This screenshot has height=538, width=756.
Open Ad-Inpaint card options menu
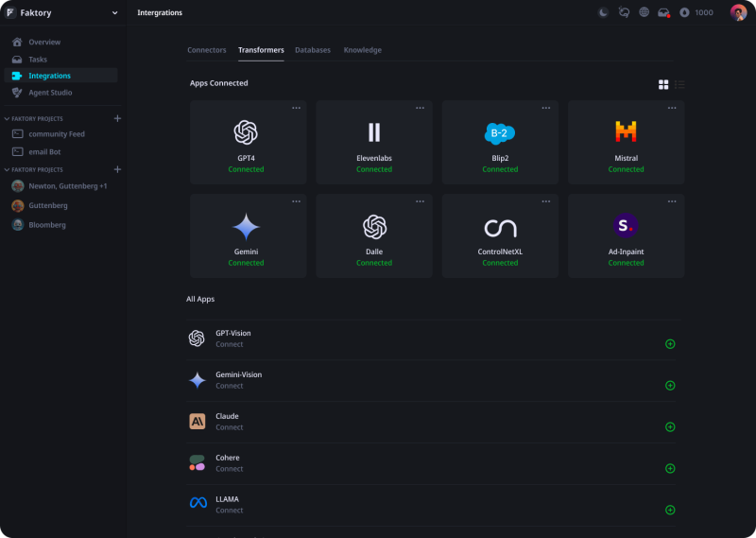tap(672, 201)
